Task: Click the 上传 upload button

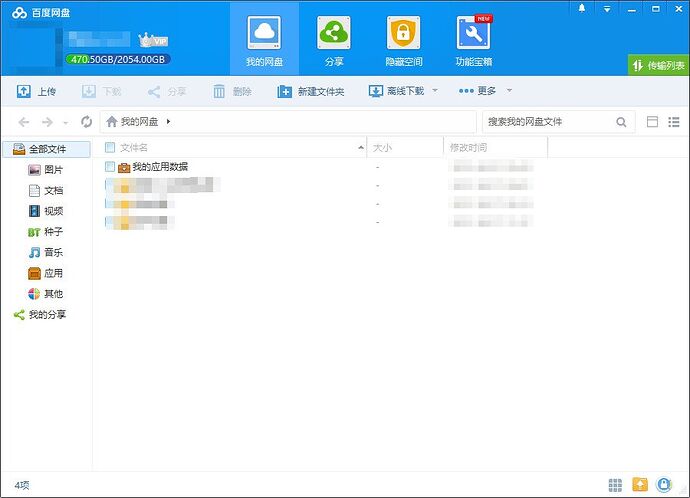Action: click(37, 91)
